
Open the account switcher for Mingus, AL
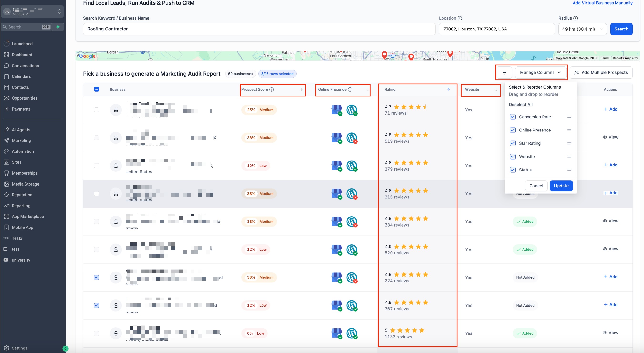point(32,11)
